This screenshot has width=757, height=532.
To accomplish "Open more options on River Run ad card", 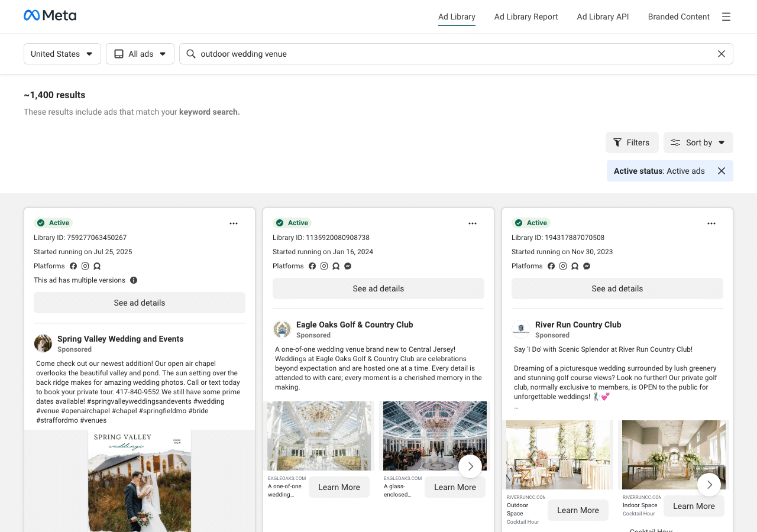I will [711, 223].
